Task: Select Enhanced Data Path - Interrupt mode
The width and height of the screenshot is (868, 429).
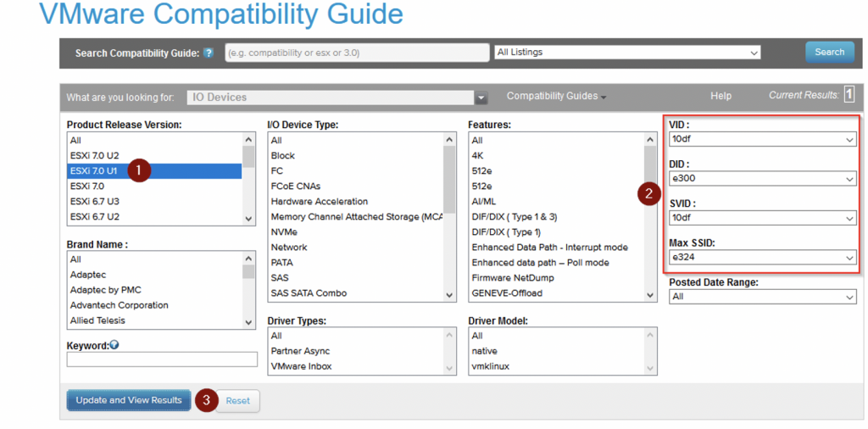Action: coord(556,248)
